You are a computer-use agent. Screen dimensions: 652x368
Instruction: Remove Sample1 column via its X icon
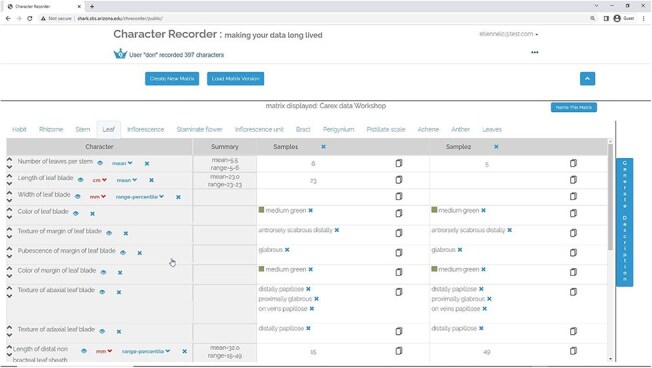323,147
